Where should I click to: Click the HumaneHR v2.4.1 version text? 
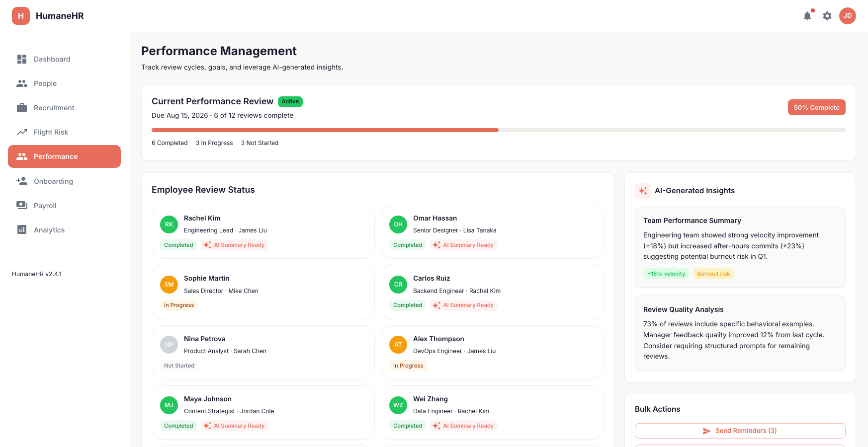(37, 274)
